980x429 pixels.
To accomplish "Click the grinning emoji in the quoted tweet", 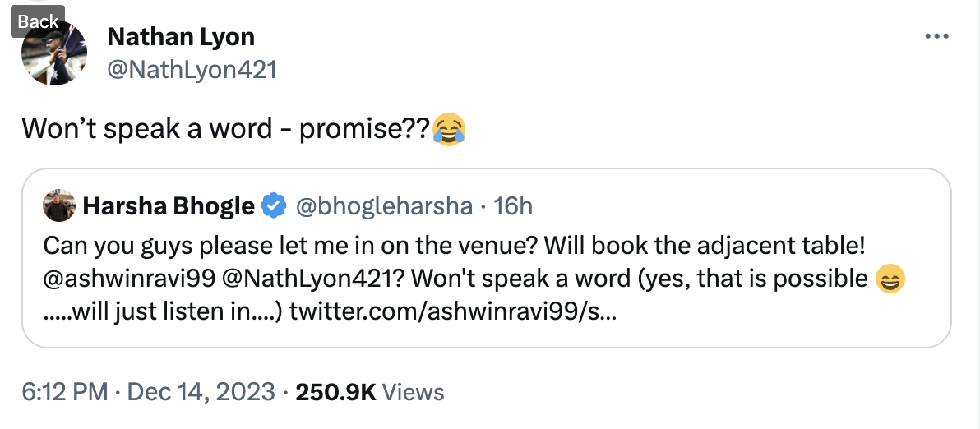I will point(891,279).
